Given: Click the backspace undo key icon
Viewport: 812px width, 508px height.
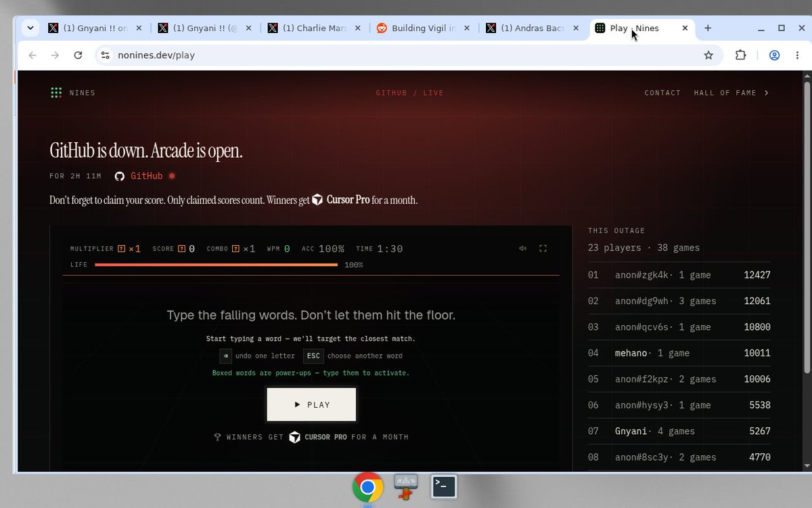Looking at the screenshot, I should [226, 356].
